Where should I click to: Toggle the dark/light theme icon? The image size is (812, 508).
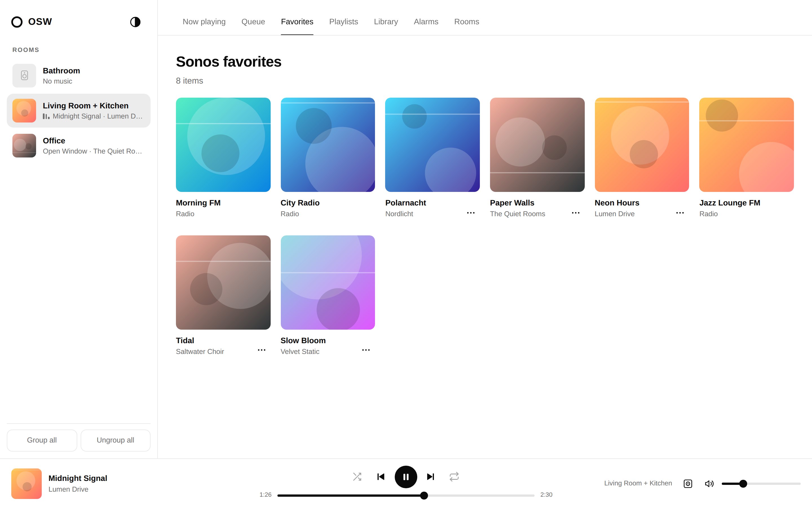[135, 22]
